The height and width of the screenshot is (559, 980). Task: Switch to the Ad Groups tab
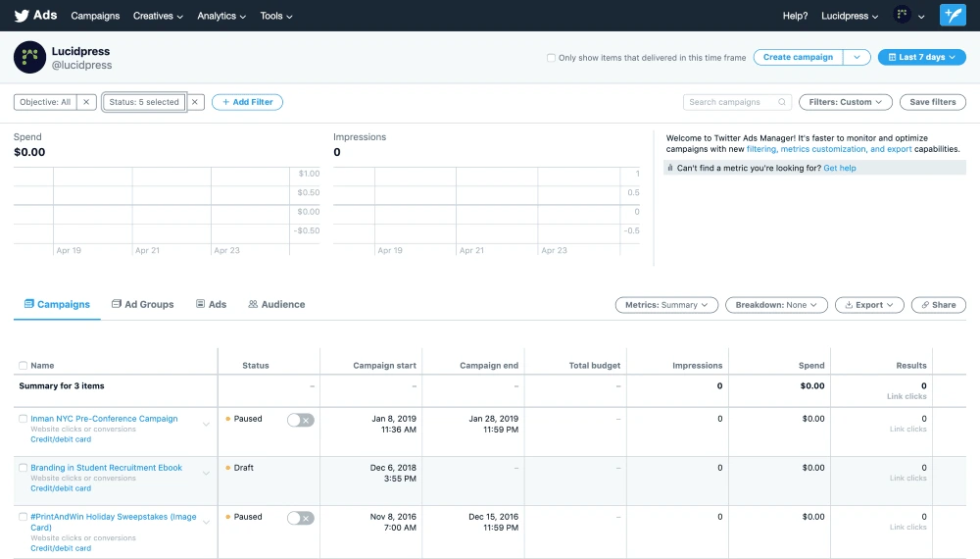[x=142, y=305]
